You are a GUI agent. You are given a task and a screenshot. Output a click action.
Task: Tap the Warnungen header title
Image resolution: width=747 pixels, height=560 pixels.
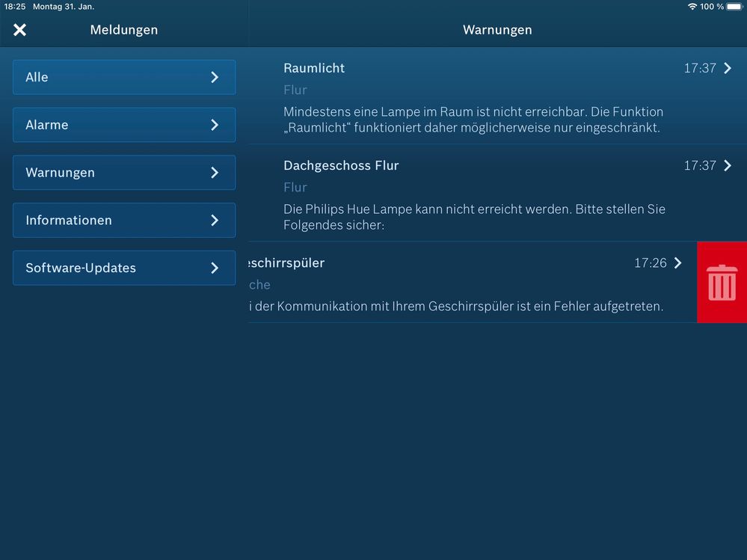(x=497, y=30)
